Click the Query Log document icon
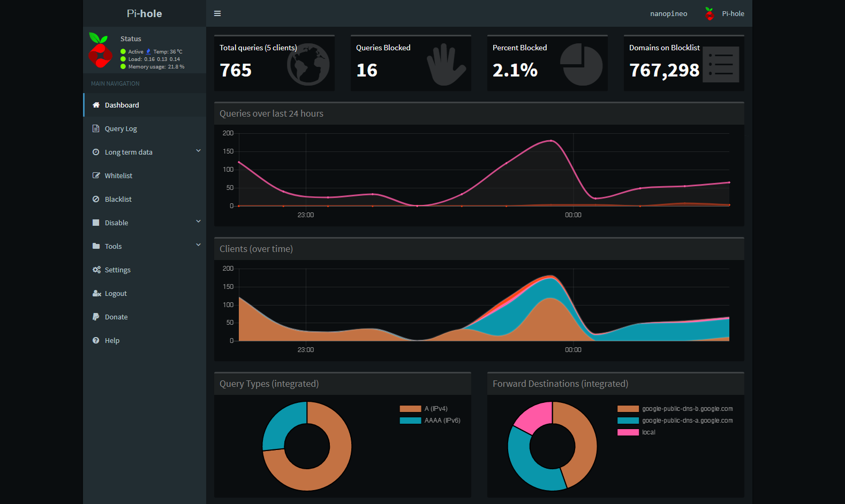845x504 pixels. [96, 128]
